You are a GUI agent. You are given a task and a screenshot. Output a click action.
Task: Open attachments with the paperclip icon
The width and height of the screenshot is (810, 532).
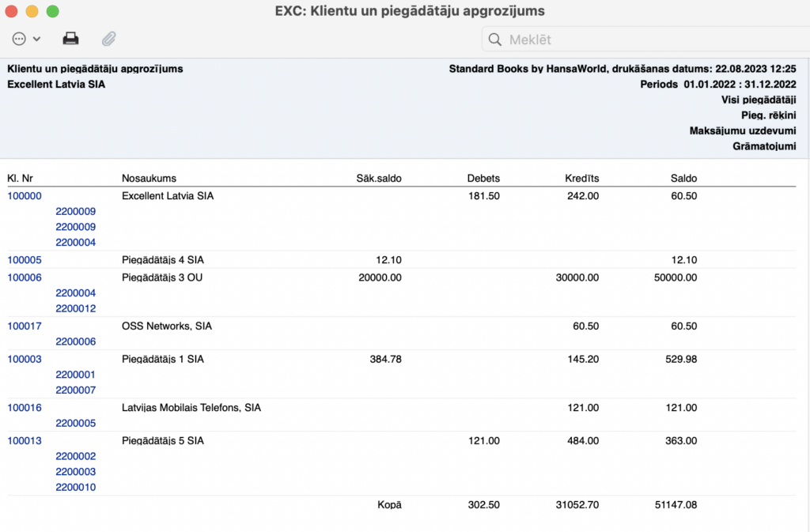coord(109,39)
